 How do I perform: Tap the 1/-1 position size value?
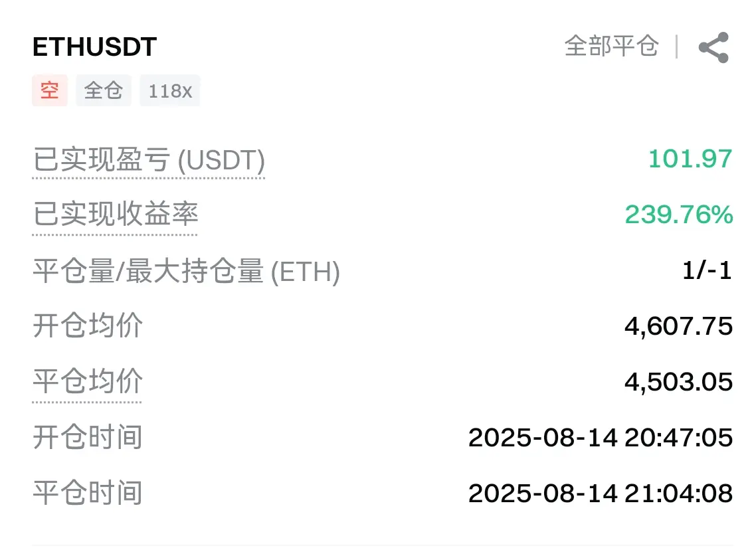708,270
